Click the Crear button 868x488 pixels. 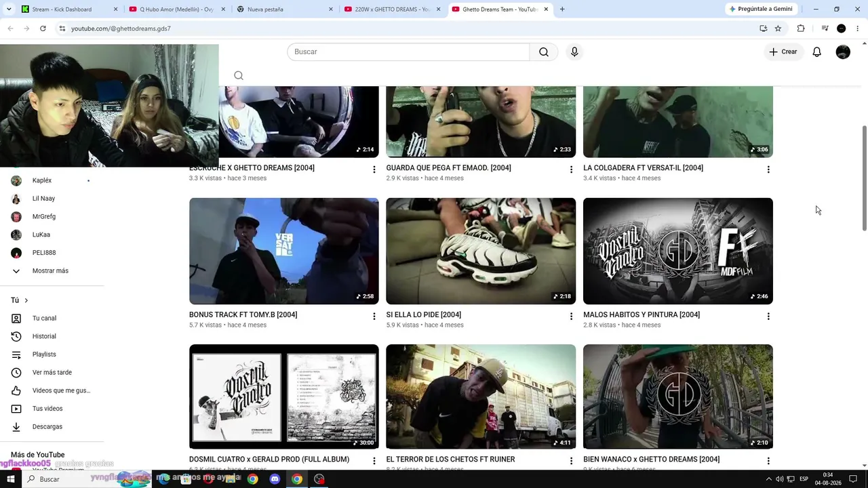point(783,52)
